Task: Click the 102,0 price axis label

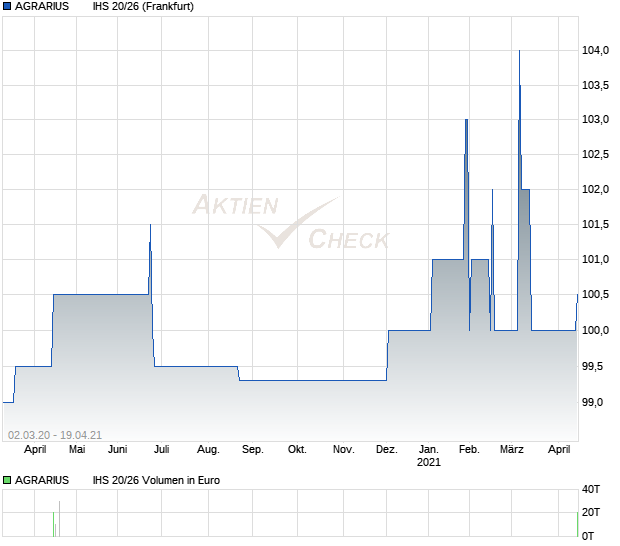Action: [595, 189]
